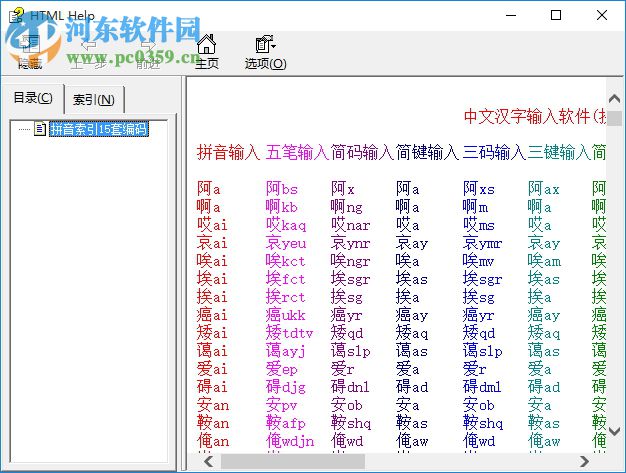Switch to the 索引(N) tab
This screenshot has height=473, width=626.
coord(94,99)
